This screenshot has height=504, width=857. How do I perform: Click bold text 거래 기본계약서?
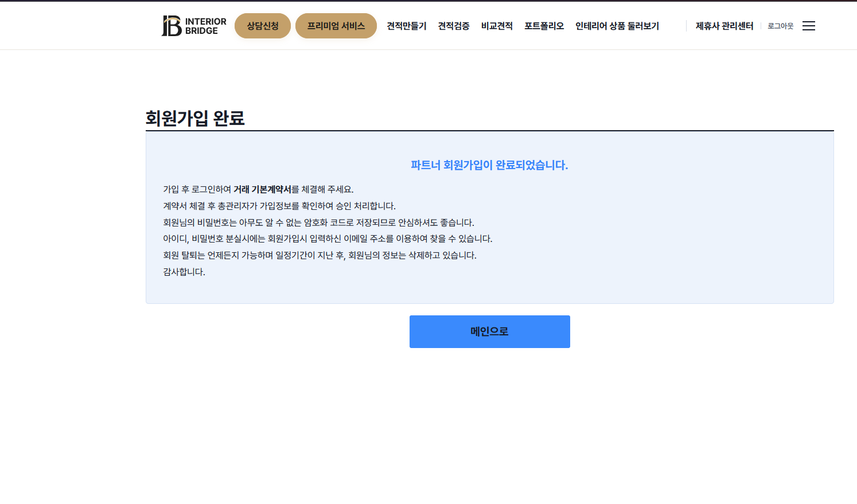(262, 189)
